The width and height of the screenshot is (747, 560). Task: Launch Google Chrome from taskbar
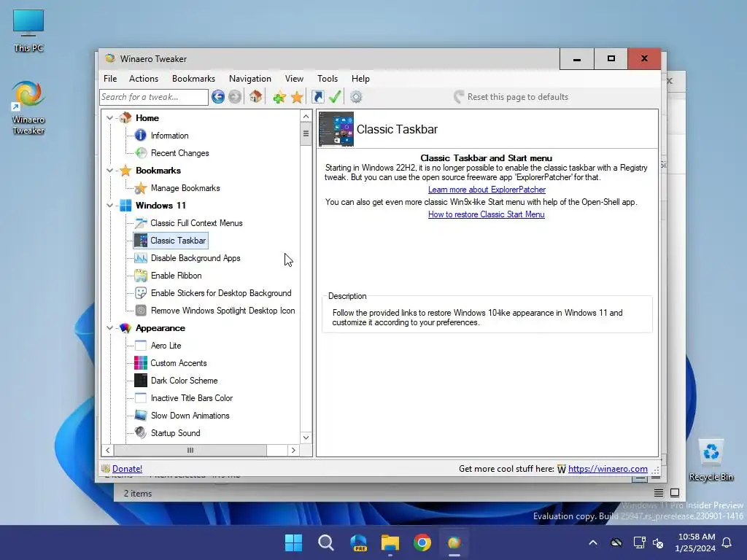(x=422, y=542)
